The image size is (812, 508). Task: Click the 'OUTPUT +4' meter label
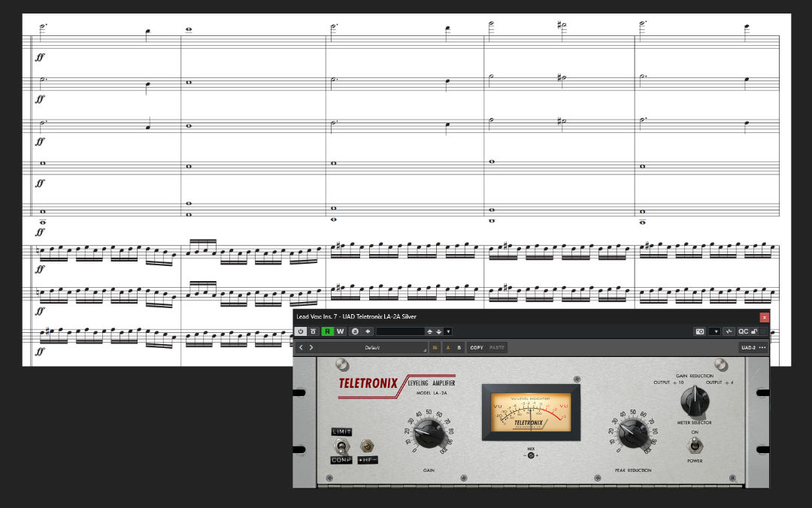(720, 383)
